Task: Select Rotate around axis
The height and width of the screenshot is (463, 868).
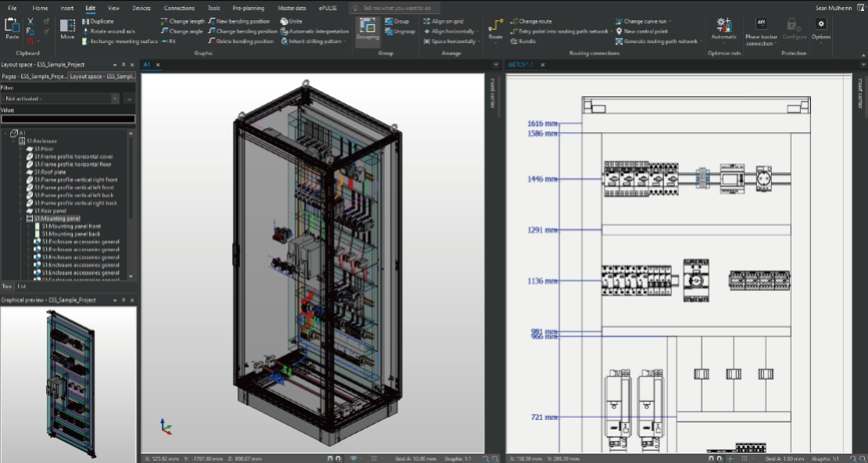Action: [109, 31]
